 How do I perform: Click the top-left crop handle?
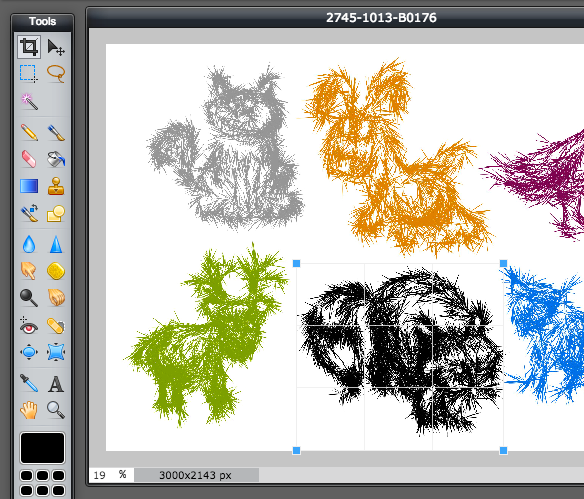[296, 264]
